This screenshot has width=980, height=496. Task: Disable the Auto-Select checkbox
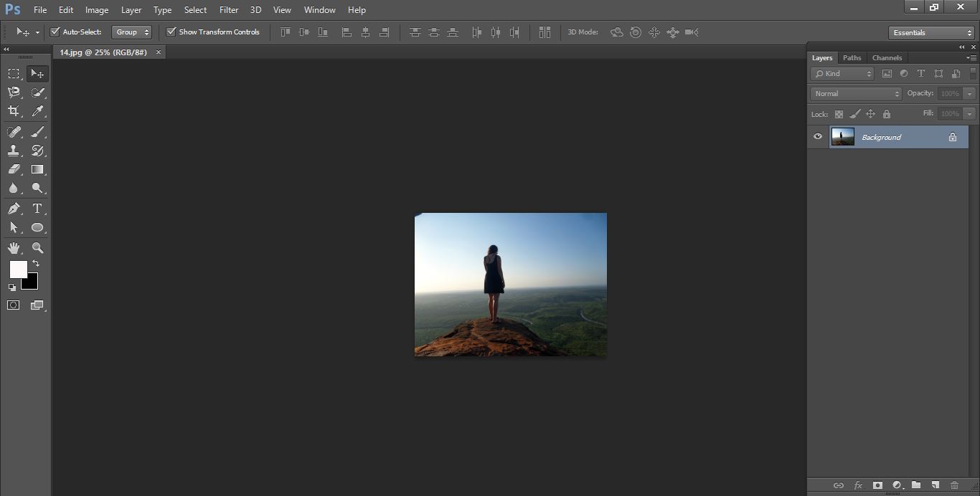point(55,32)
